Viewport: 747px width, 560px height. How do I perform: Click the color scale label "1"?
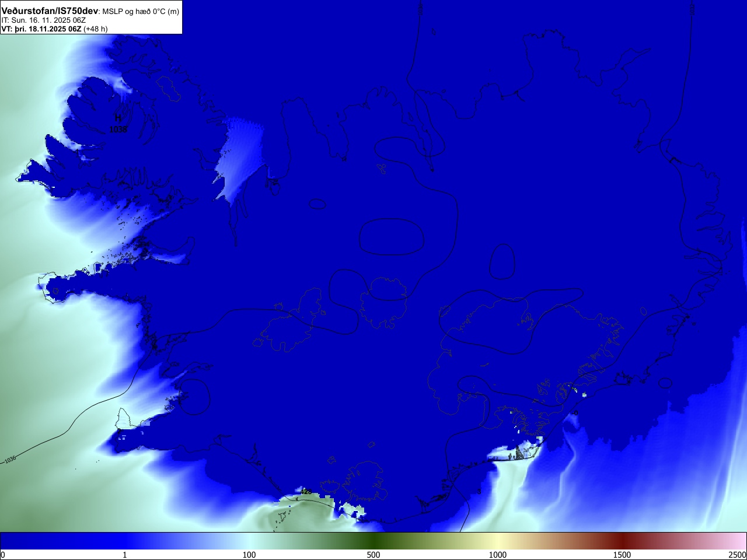pyautogui.click(x=124, y=555)
